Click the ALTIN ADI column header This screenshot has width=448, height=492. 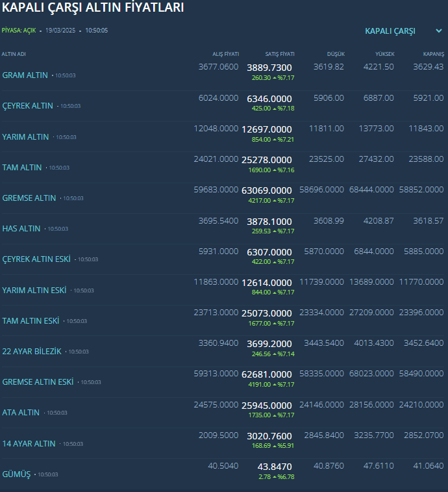[x=14, y=54]
